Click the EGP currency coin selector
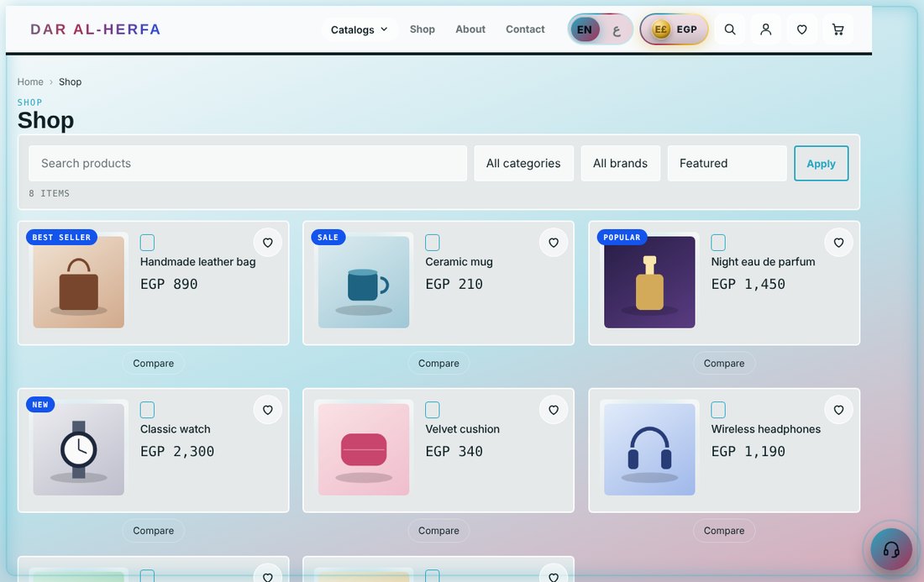Viewport: 924px width, 582px height. click(x=675, y=29)
